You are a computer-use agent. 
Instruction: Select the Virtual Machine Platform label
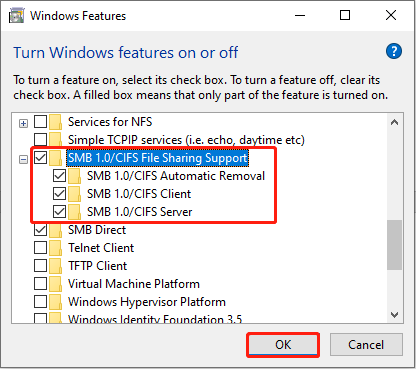(x=134, y=284)
